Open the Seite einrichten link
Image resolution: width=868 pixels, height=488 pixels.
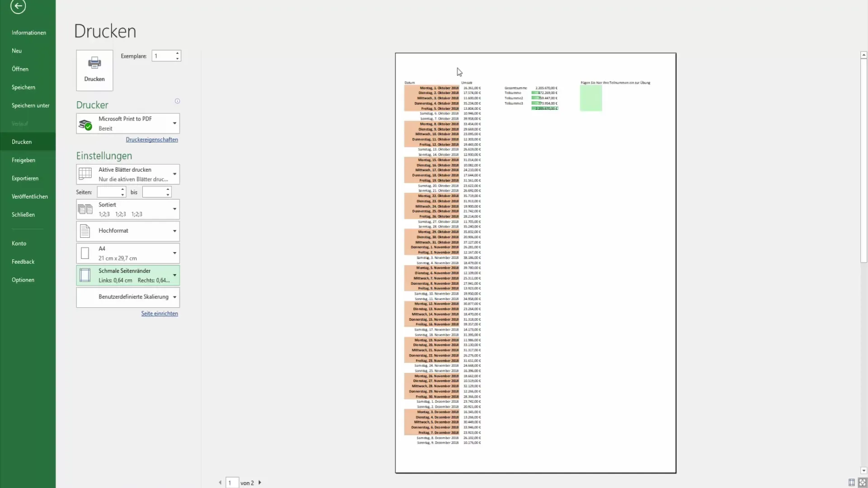(x=160, y=314)
